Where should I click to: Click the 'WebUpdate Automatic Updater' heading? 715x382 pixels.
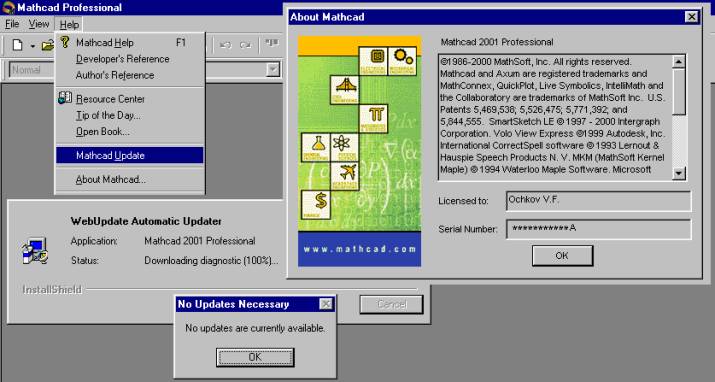pos(146,222)
